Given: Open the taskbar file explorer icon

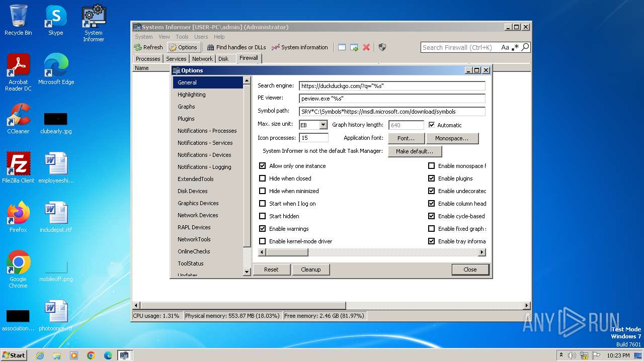Looking at the screenshot, I should 57,355.
